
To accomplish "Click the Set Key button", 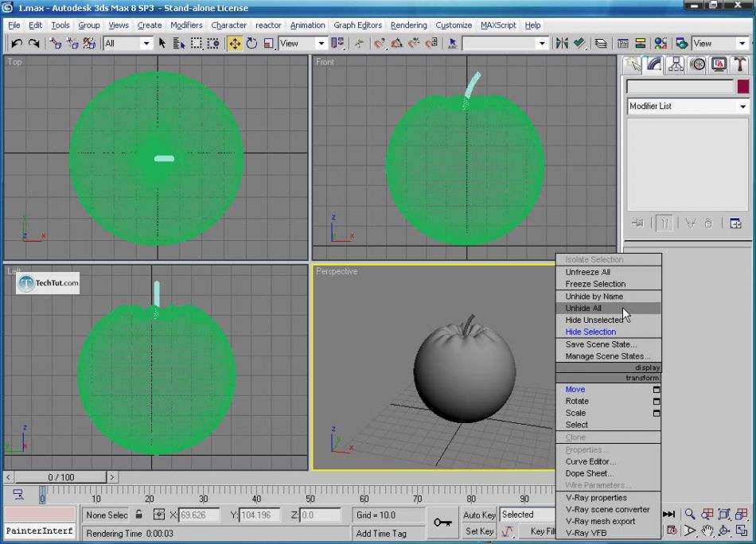I will click(479, 531).
